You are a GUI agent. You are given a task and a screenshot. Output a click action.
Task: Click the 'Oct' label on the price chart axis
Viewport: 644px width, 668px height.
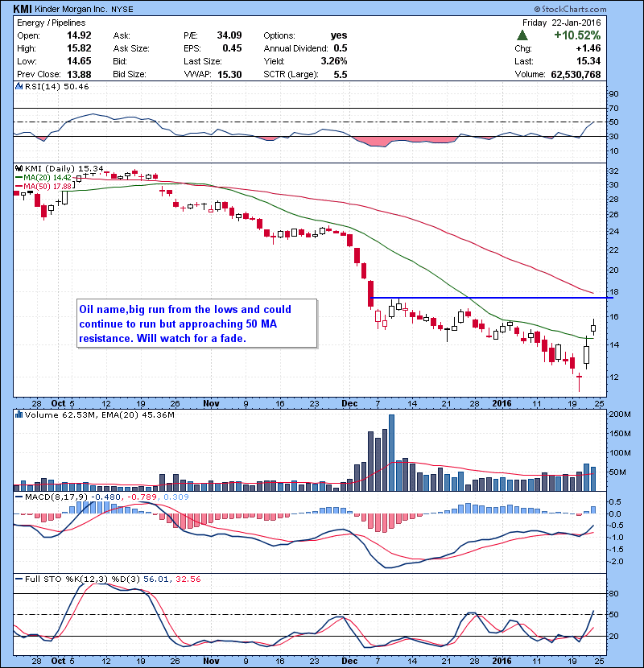point(58,403)
